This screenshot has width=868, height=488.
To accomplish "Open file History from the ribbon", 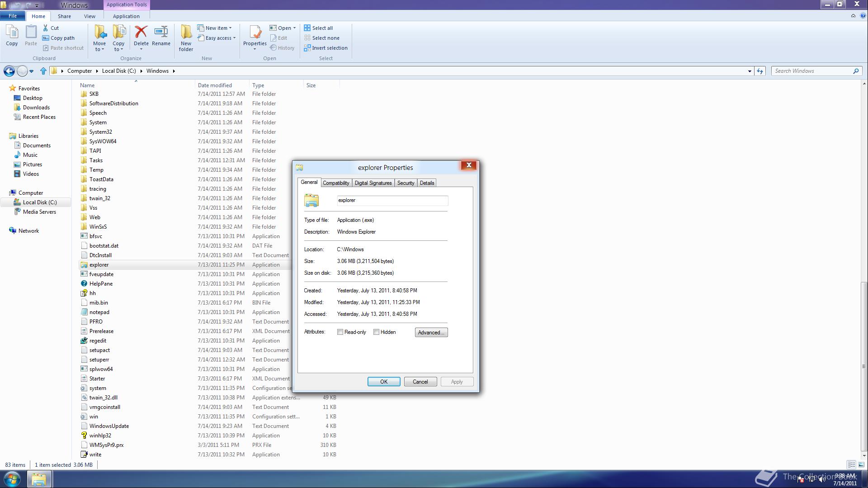I will pyautogui.click(x=282, y=47).
